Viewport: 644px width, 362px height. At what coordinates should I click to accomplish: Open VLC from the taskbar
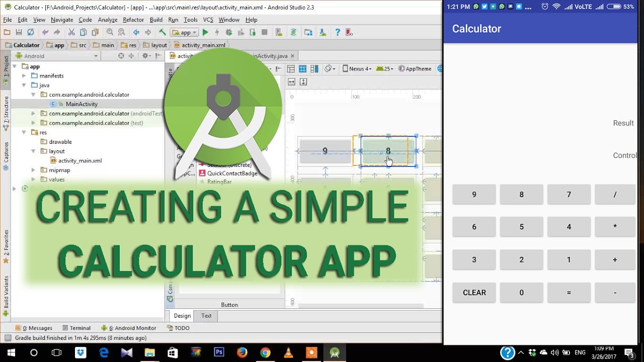(x=288, y=352)
